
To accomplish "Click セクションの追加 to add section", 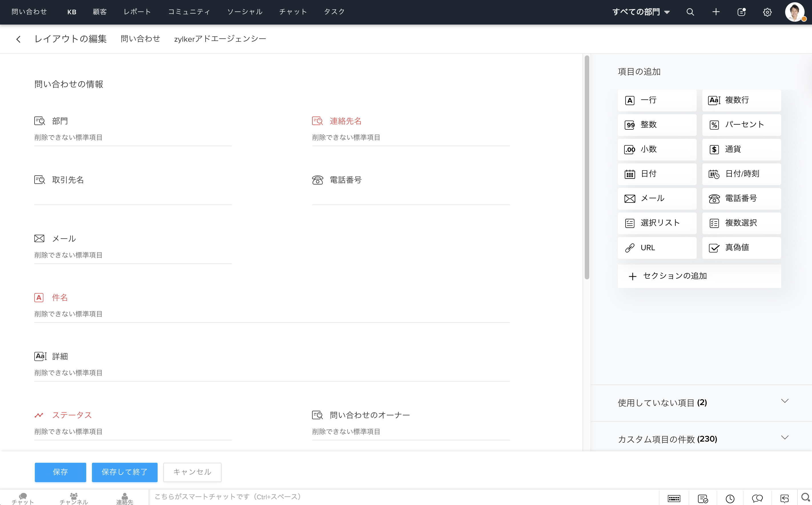I will click(x=699, y=276).
